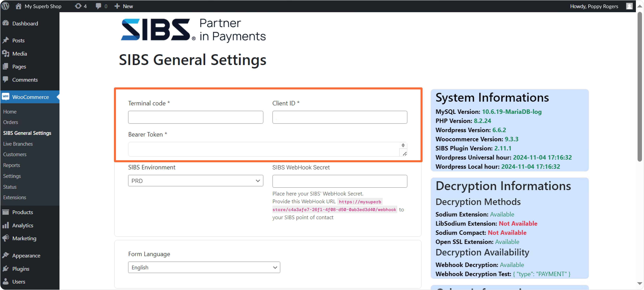The width and height of the screenshot is (644, 290).
Task: Click the Bearer Token stepper arrows
Action: 403,145
